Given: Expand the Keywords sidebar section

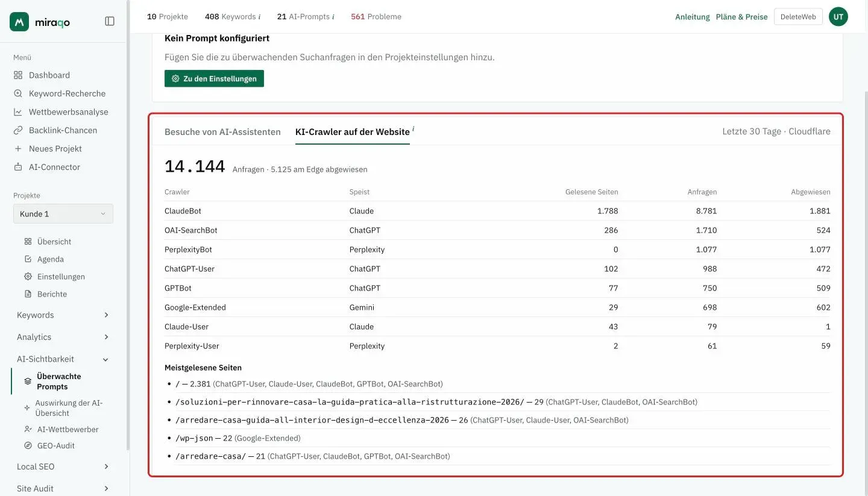Looking at the screenshot, I should (x=63, y=315).
